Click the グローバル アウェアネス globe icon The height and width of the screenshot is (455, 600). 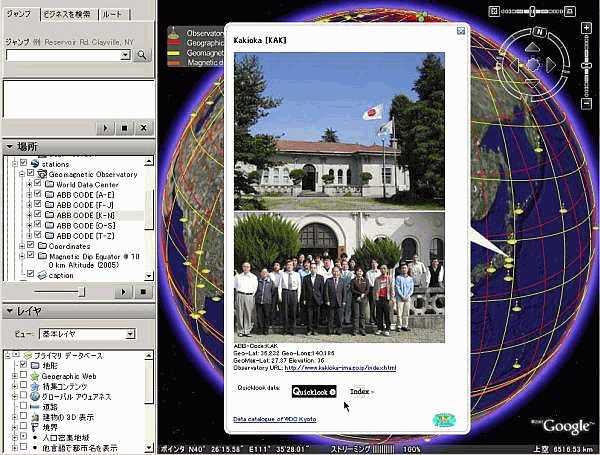35,396
